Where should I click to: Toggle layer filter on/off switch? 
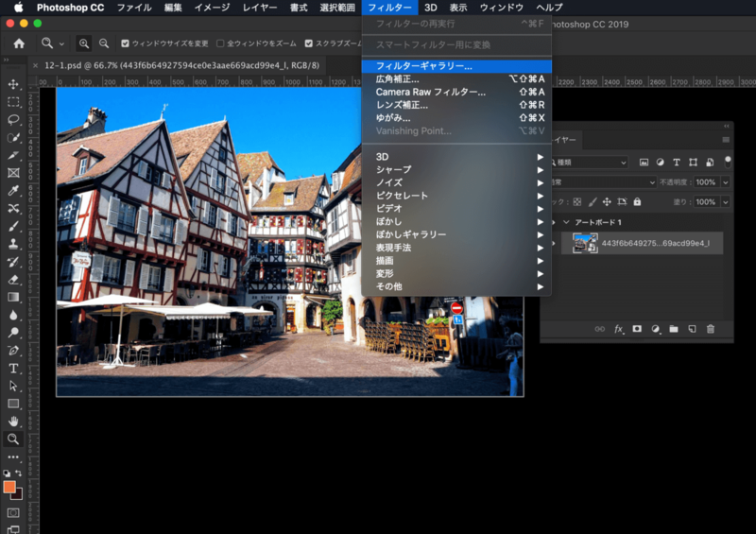pyautogui.click(x=728, y=162)
